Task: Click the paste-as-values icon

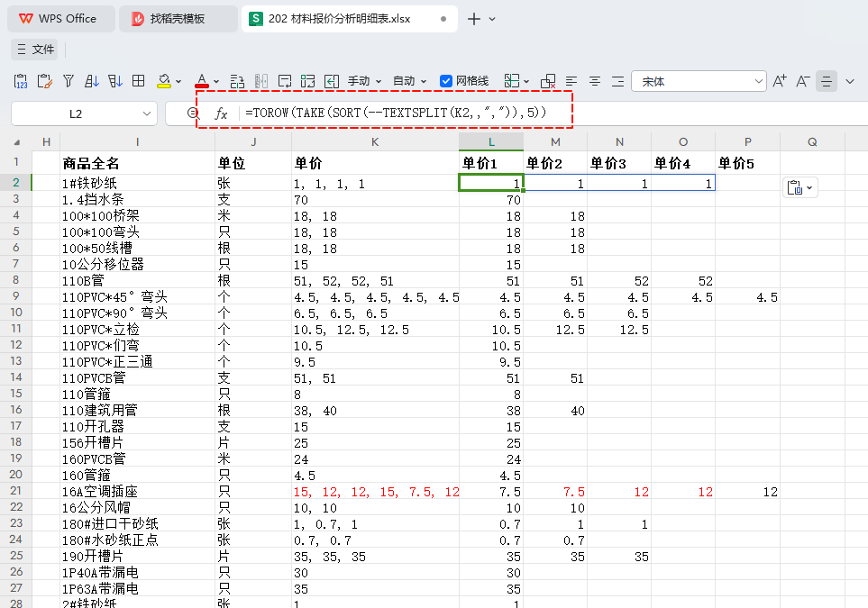Action: (x=21, y=81)
